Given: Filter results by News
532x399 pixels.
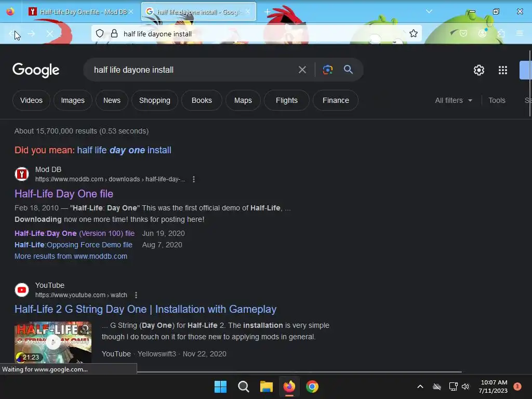Looking at the screenshot, I should point(112,100).
